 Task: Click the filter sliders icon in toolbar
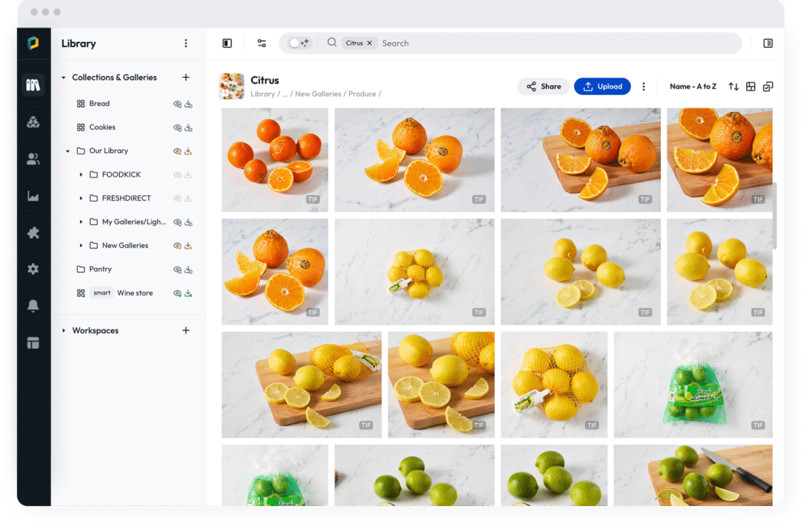tap(262, 44)
